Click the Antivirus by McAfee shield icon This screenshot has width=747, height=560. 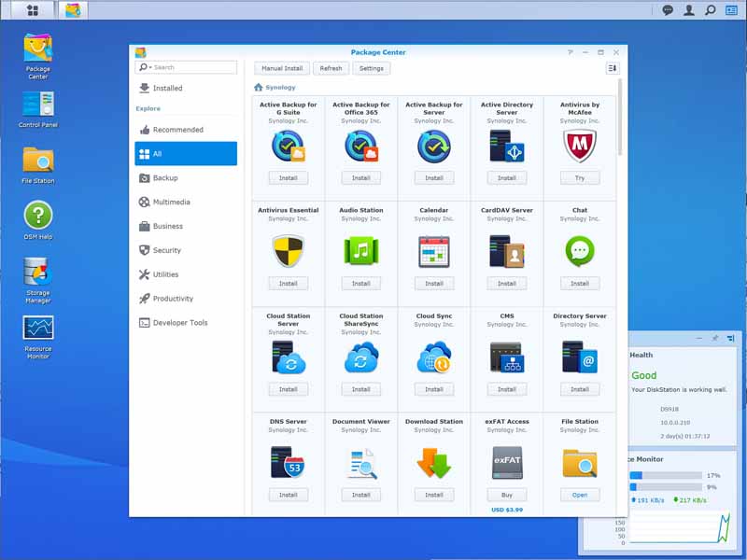coord(580,147)
